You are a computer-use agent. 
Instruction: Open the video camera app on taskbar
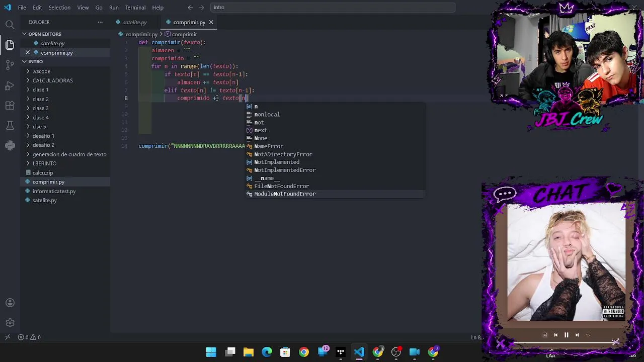coord(415,352)
